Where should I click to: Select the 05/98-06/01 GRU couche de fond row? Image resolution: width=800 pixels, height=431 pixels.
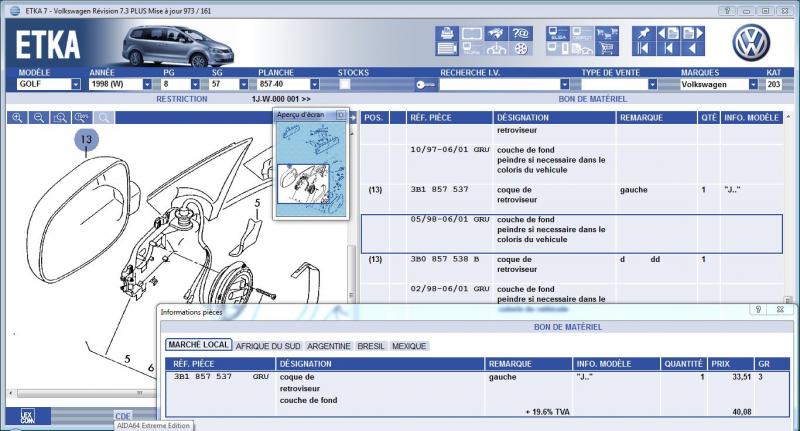pyautogui.click(x=571, y=234)
